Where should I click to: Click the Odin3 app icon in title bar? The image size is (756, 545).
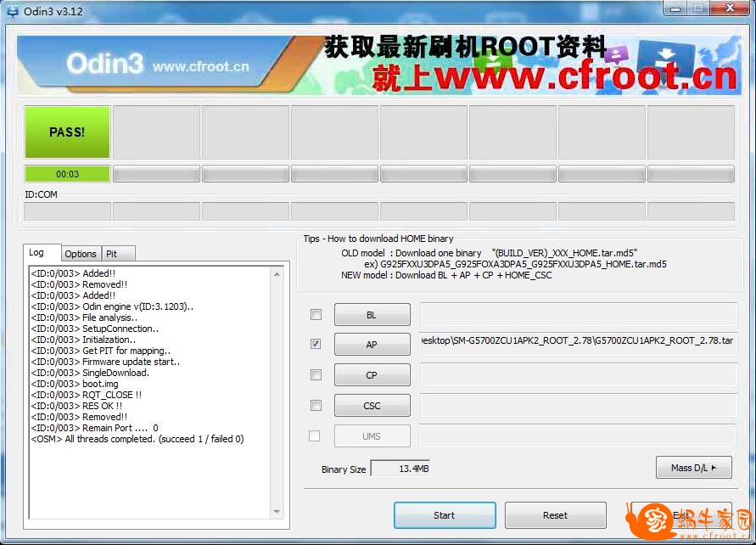pyautogui.click(x=11, y=11)
